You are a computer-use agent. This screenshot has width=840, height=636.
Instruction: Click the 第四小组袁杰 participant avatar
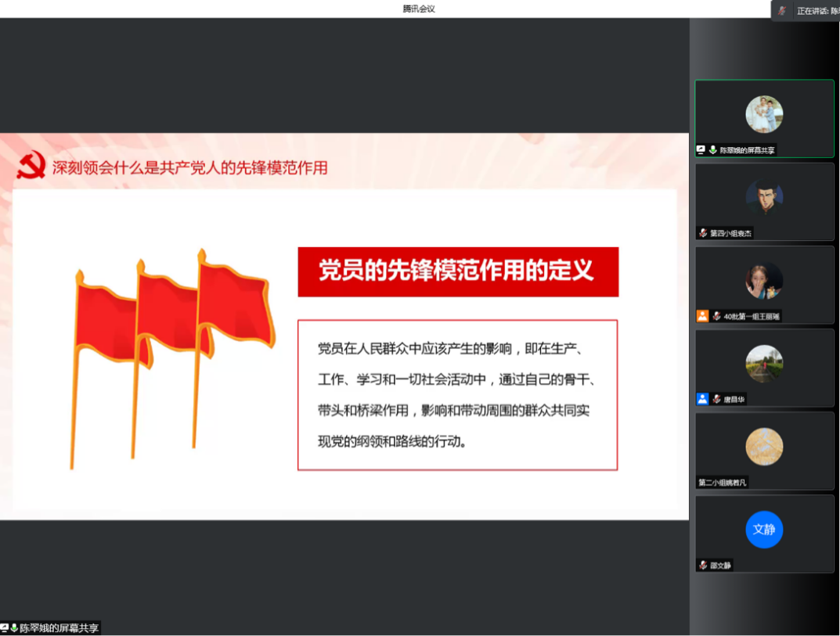pyautogui.click(x=764, y=197)
